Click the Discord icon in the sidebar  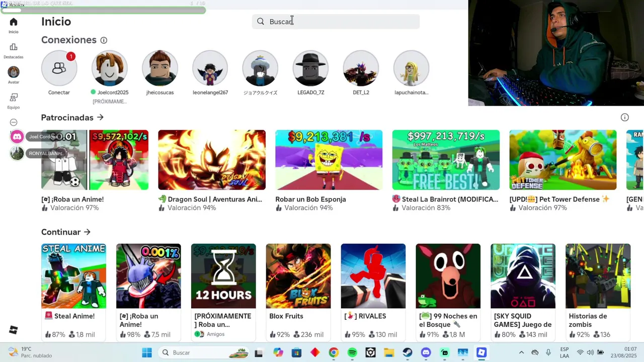(x=17, y=136)
